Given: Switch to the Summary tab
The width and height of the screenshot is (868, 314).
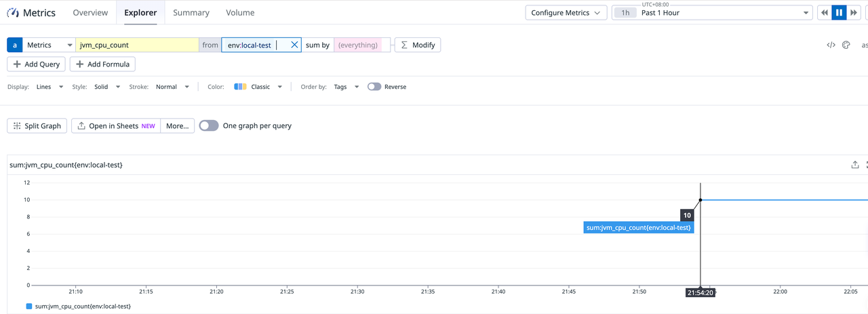Looking at the screenshot, I should pyautogui.click(x=191, y=13).
